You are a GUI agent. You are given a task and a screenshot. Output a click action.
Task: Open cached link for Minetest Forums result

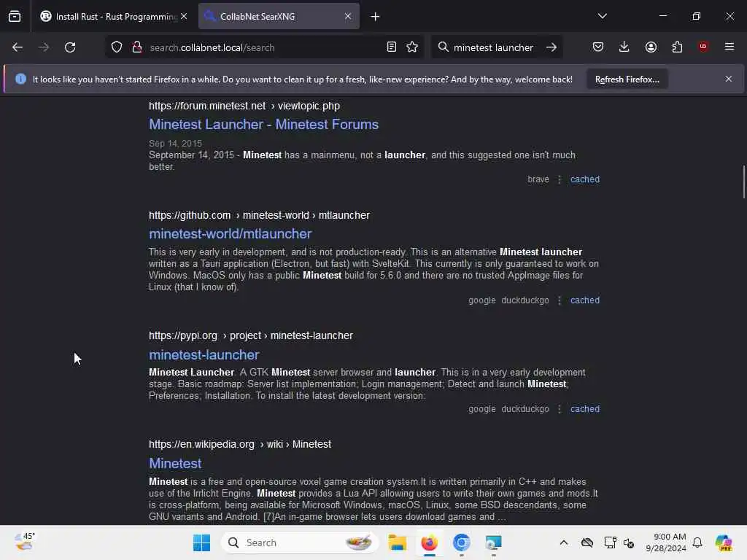coord(585,179)
